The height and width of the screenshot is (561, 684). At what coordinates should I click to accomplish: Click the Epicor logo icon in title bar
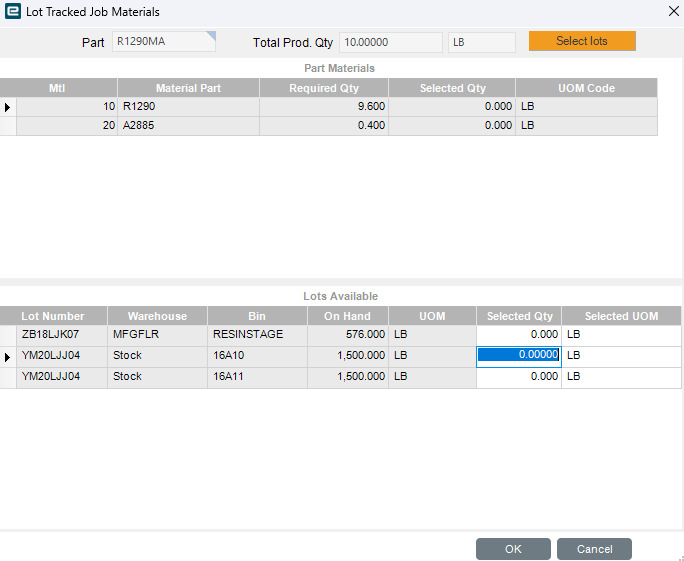tap(13, 11)
